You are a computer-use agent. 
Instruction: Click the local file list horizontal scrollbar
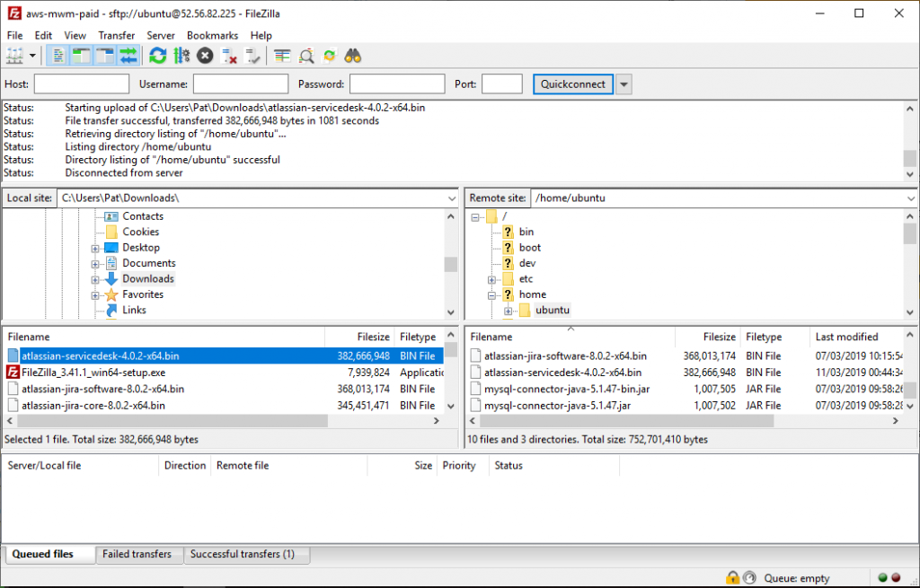172,421
